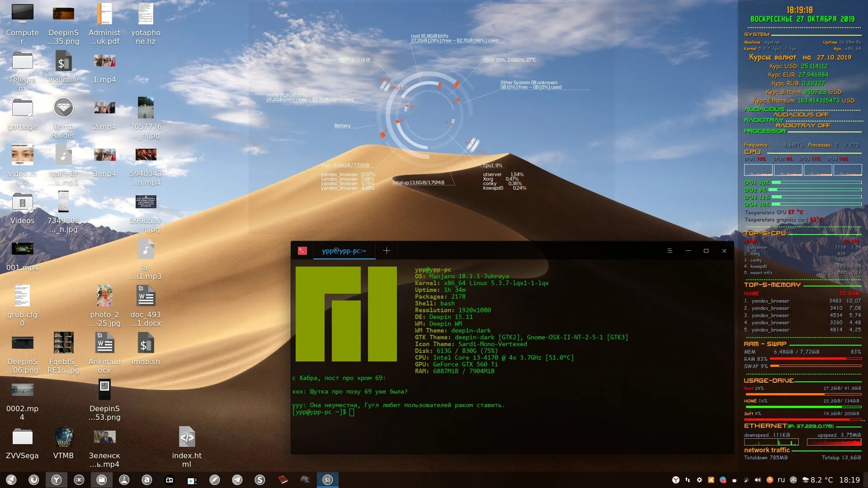Open the 18:19 clock in tray
The width and height of the screenshot is (868, 488).
pyautogui.click(x=849, y=480)
